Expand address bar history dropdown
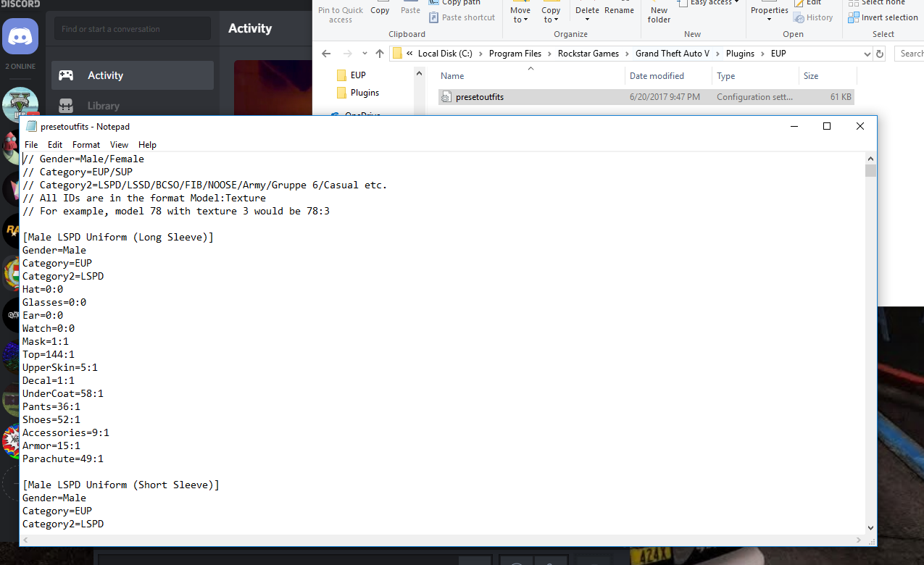 (867, 54)
